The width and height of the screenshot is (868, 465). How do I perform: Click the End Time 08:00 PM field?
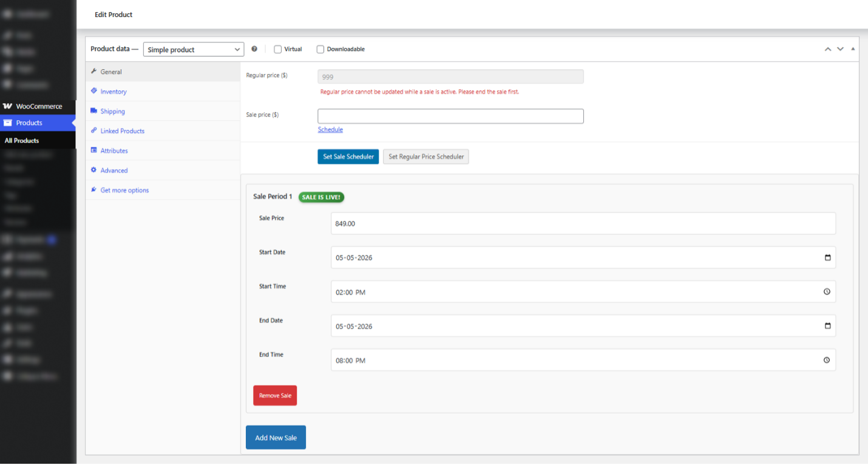pos(583,360)
